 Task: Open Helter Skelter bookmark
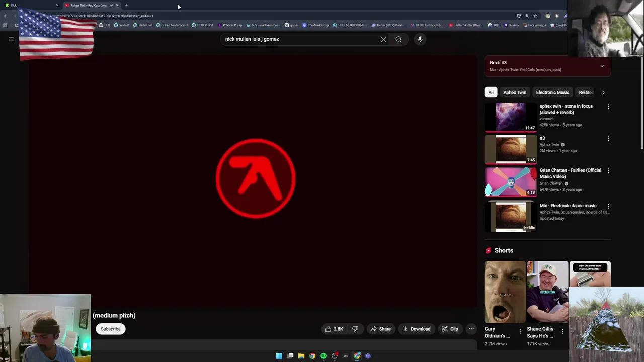click(465, 25)
